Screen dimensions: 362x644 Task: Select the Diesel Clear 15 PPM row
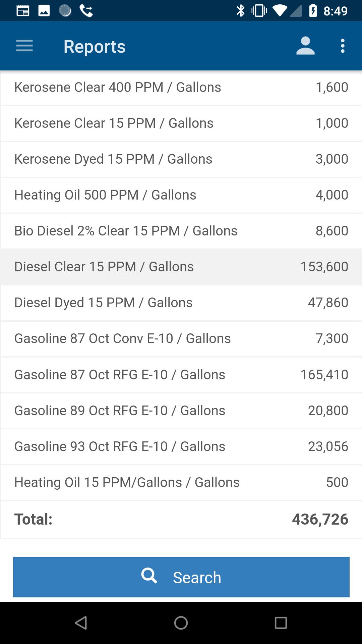(181, 267)
